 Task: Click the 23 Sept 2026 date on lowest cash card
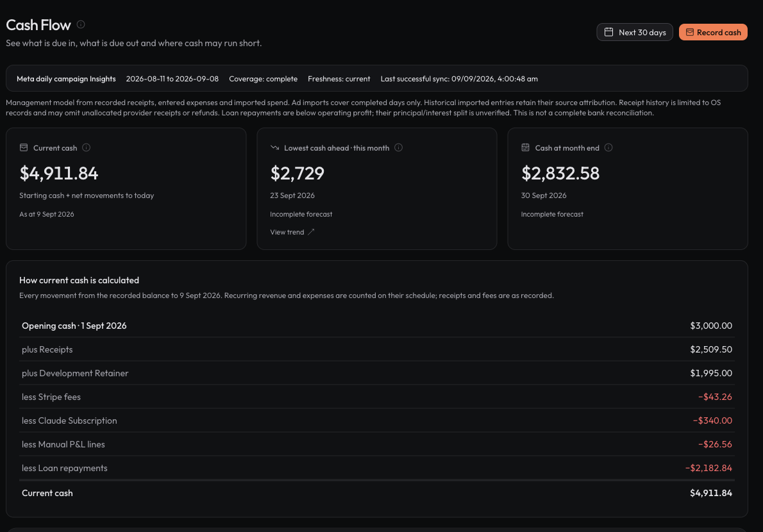(292, 195)
